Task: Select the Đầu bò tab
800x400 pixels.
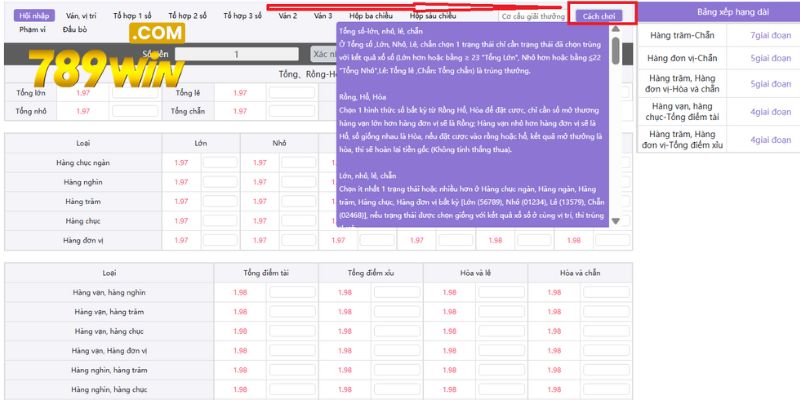Action: pos(76,30)
